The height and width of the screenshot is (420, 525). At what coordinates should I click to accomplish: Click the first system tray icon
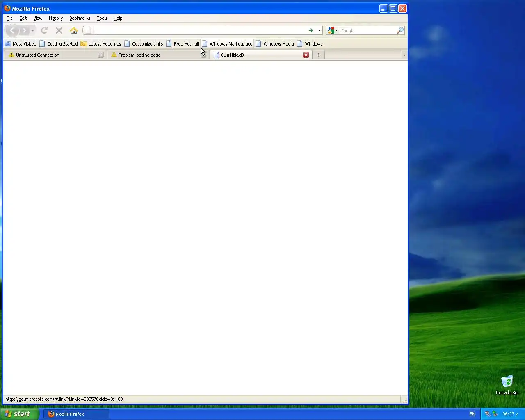coord(488,414)
